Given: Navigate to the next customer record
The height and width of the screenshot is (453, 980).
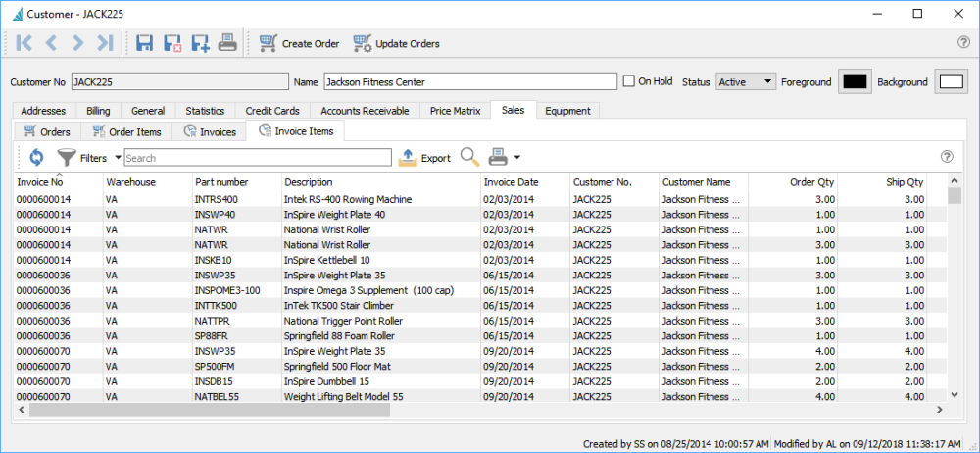Looking at the screenshot, I should 78,43.
